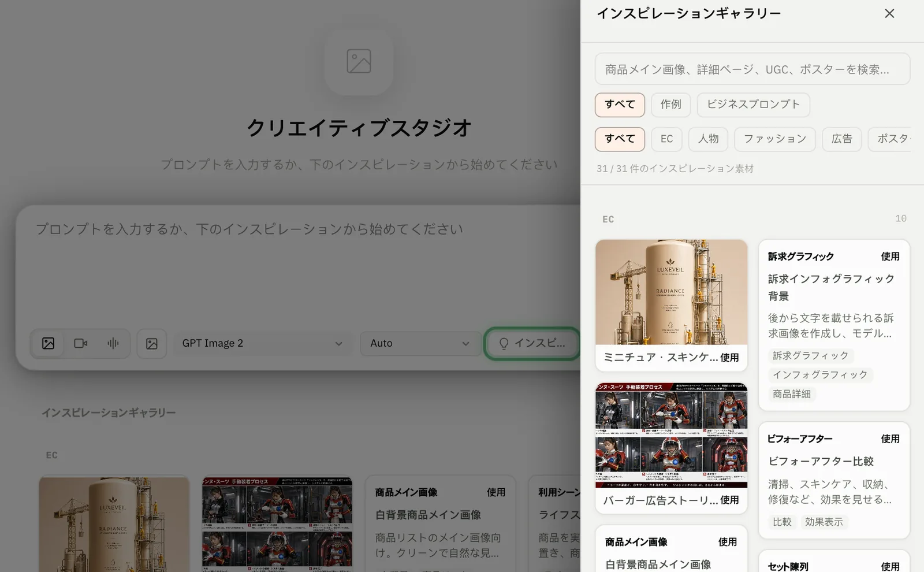Click the 31 / 31 件のインスピレーション素材 count text
924x572 pixels.
[675, 169]
